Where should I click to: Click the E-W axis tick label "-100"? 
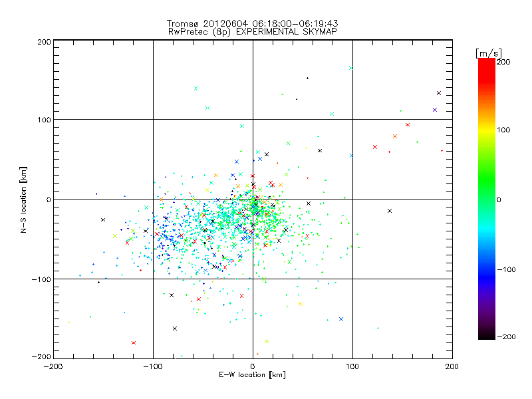tap(153, 366)
